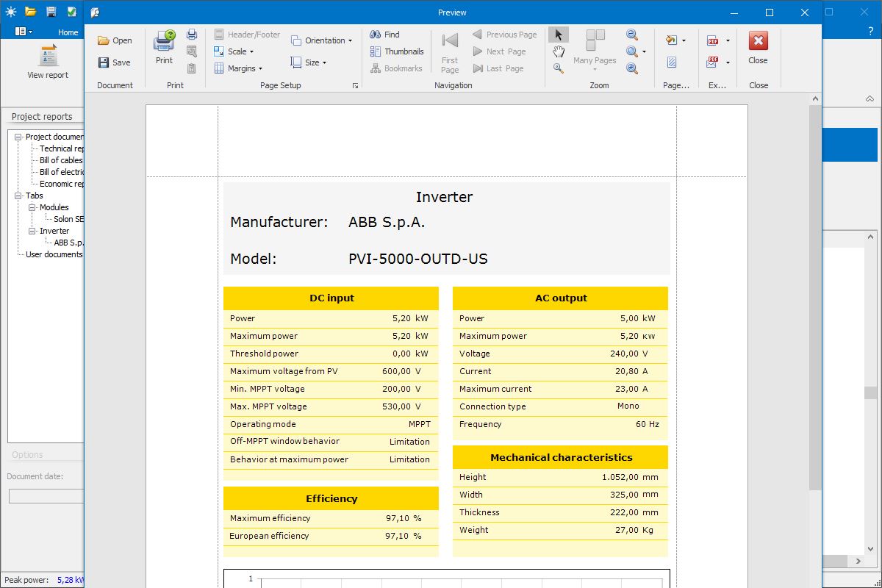Open the page Size dropdown

(x=309, y=62)
